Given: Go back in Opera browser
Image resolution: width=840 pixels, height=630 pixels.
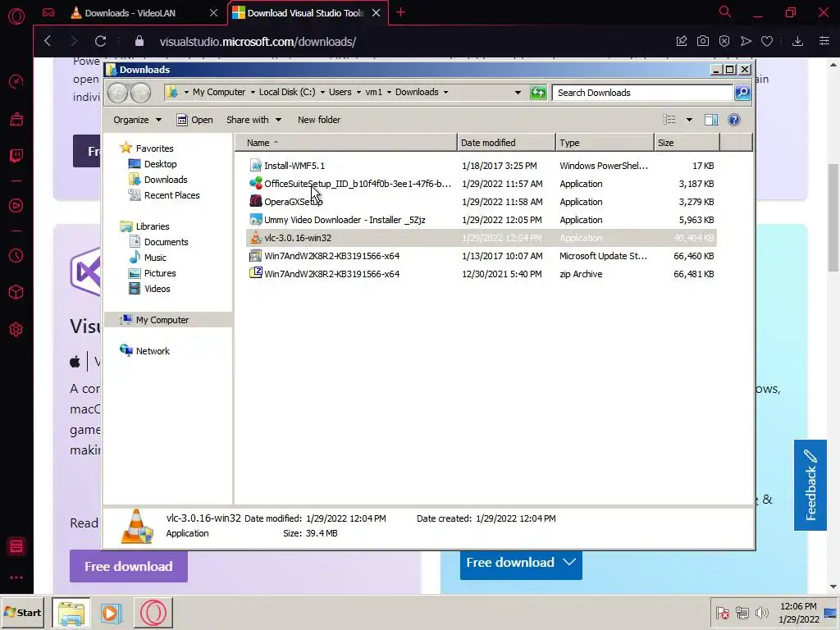Looking at the screenshot, I should point(48,41).
